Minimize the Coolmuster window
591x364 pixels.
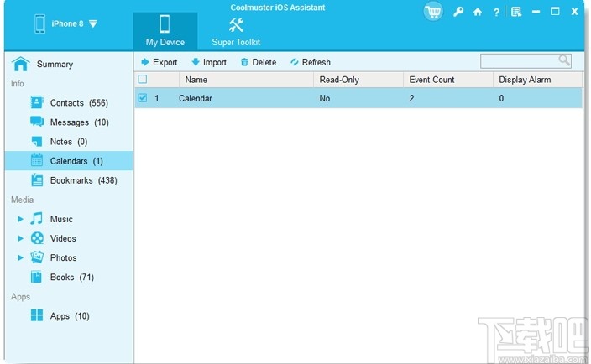pos(536,12)
